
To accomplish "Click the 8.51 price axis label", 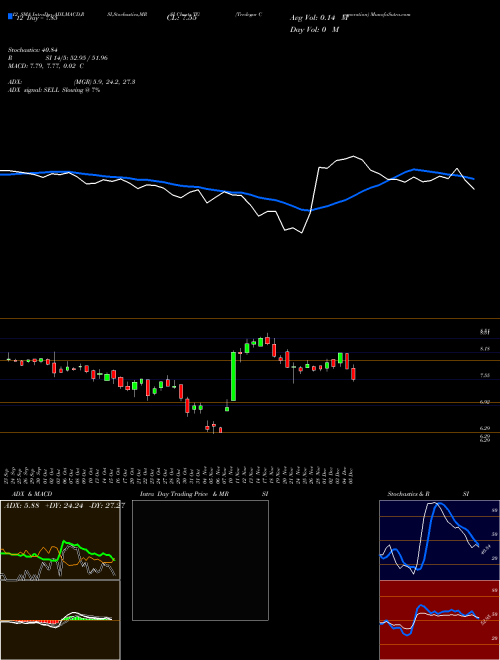I will click(x=485, y=332).
